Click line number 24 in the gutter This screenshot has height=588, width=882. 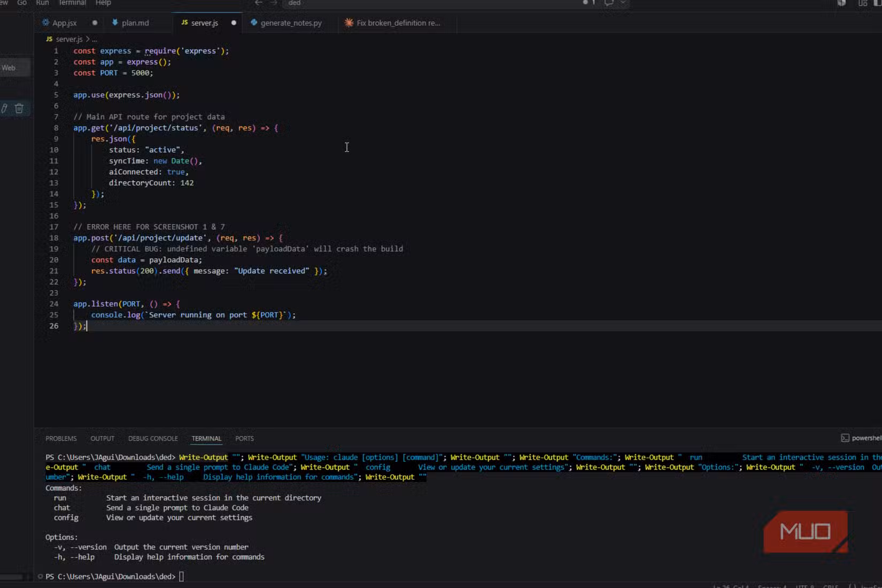click(54, 304)
